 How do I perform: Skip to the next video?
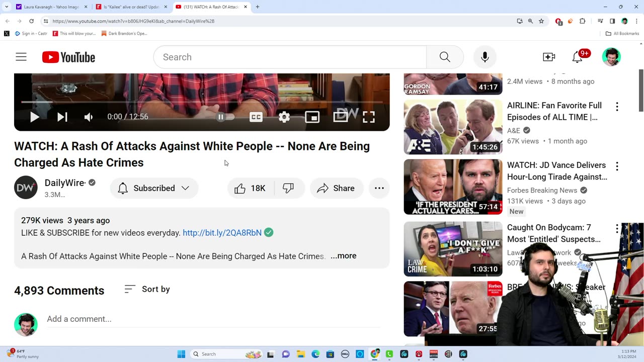tap(62, 117)
